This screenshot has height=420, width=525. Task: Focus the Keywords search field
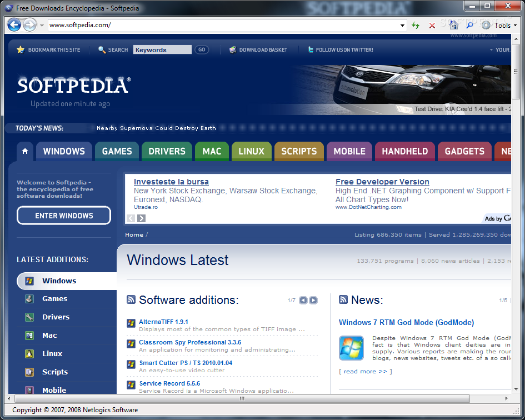(162, 49)
